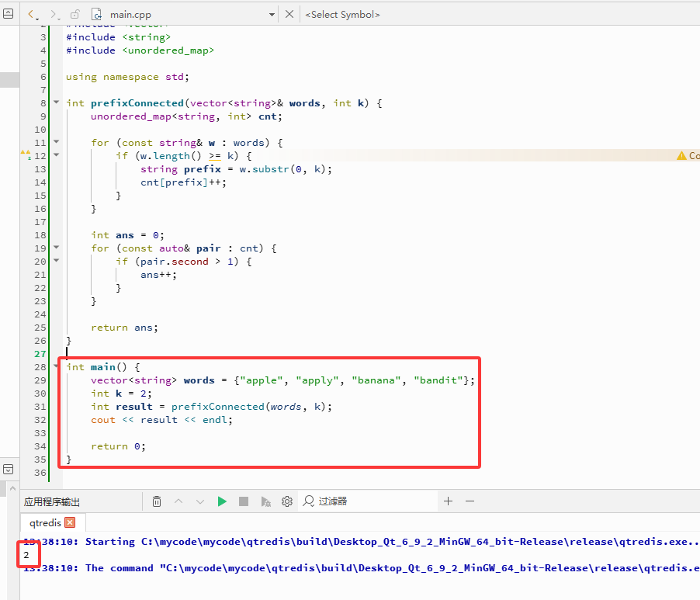This screenshot has height=600, width=700.
Task: Click the prefixConnected function name on line 8
Action: 137,103
